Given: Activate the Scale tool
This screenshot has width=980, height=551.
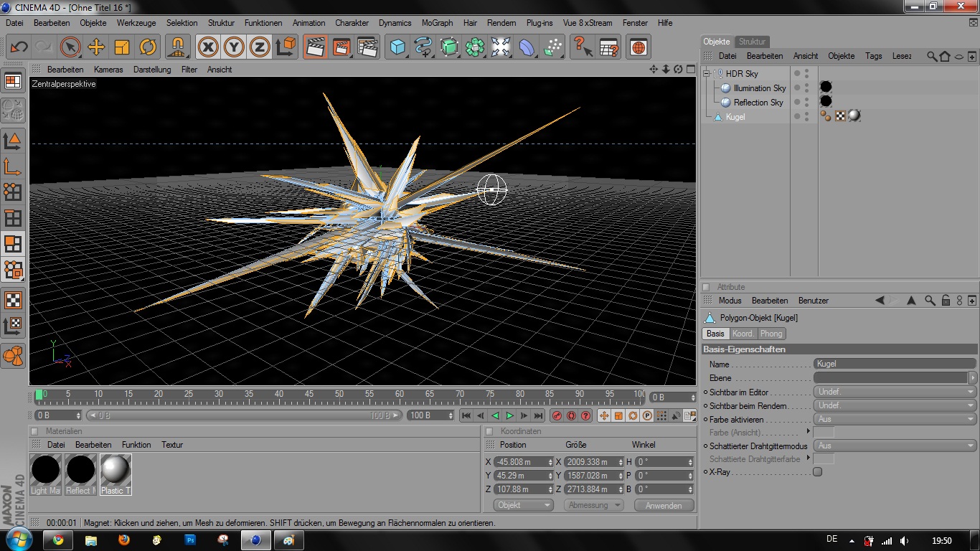Looking at the screenshot, I should click(122, 47).
